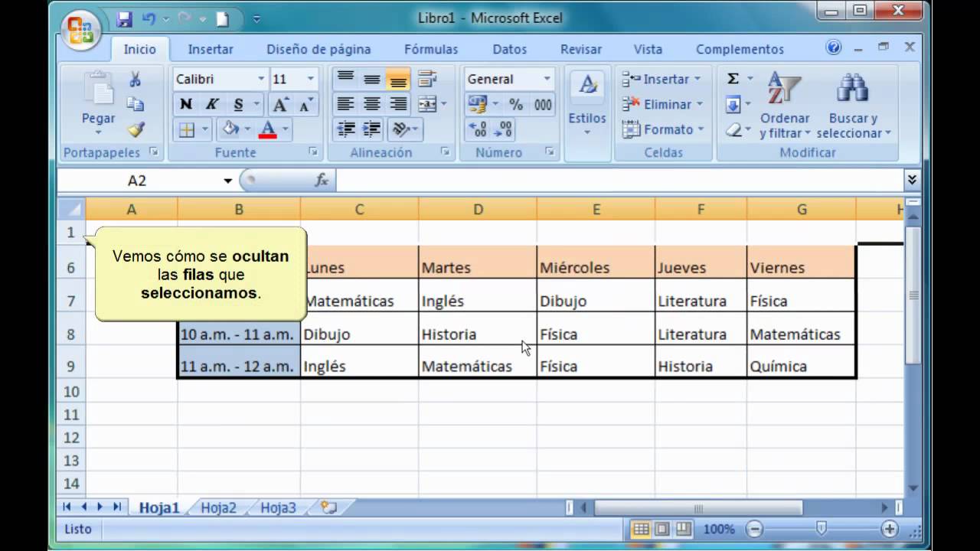Align the text to the top of the cell
This screenshot has width=980, height=551.
[346, 79]
